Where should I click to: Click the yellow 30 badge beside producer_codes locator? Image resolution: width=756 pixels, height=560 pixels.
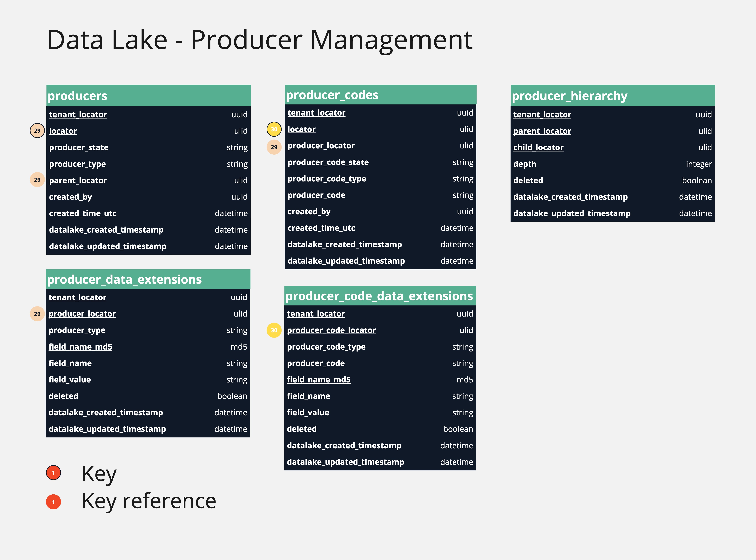tap(274, 129)
